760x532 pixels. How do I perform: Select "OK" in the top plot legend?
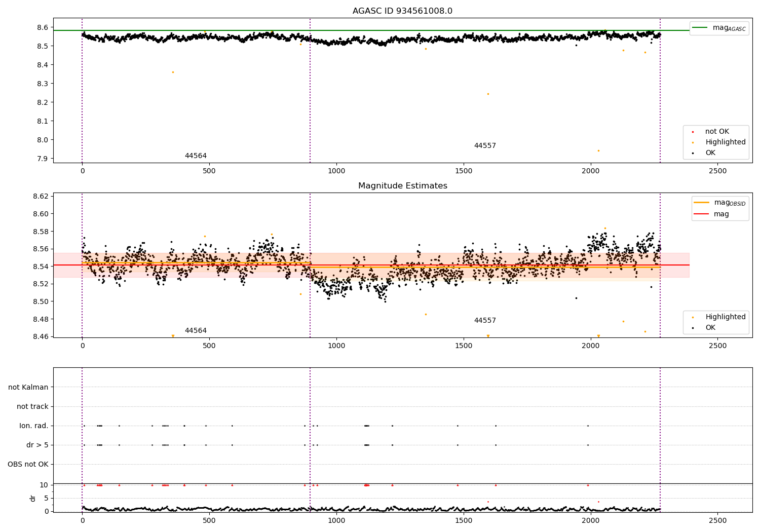tap(710, 153)
